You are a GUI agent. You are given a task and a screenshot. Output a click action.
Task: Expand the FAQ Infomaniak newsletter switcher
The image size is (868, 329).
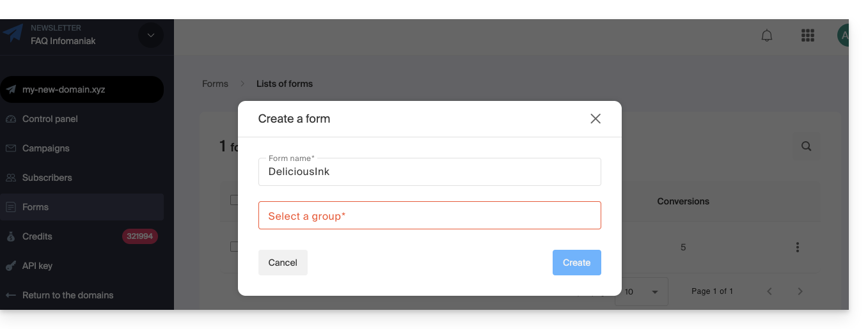point(151,35)
